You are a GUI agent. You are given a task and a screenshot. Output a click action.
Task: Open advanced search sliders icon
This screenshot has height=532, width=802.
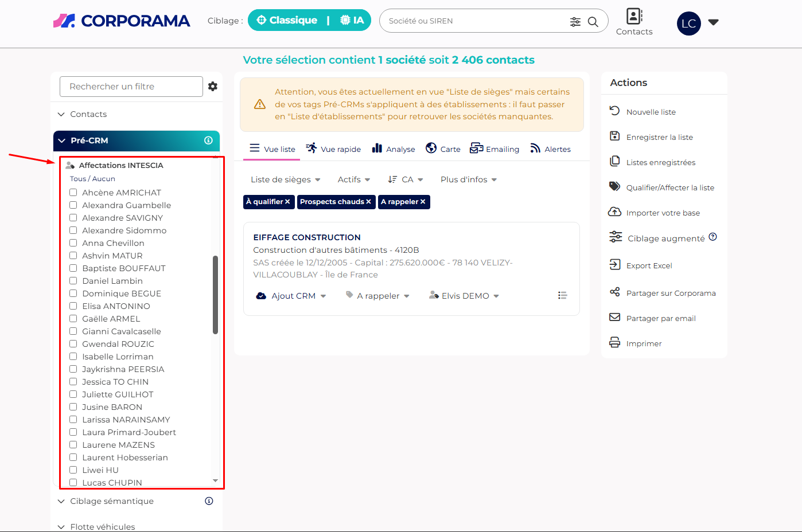575,22
